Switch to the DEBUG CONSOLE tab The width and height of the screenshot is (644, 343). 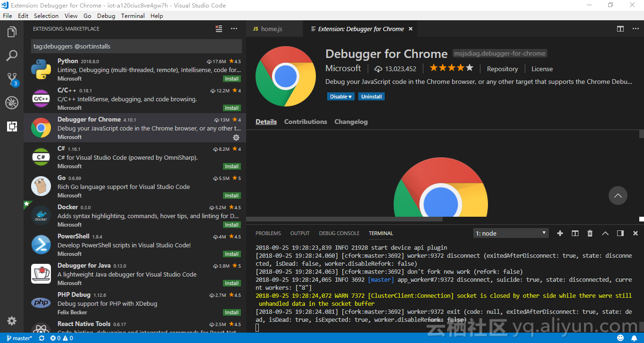click(x=339, y=233)
